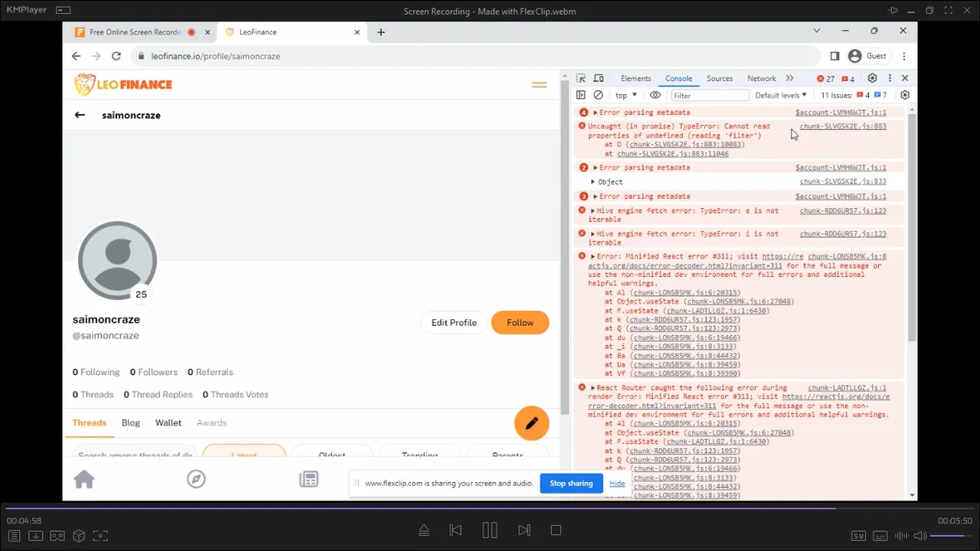Image resolution: width=980 pixels, height=551 pixels.
Task: Open the KMPlayer playlist panel icon
Action: (x=14, y=536)
